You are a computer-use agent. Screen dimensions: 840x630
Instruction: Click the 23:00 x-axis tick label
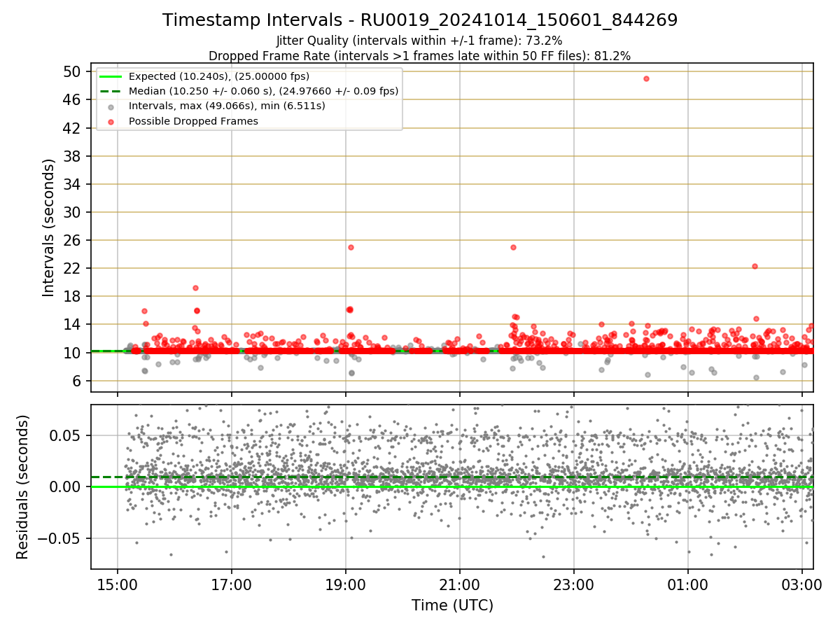pyautogui.click(x=574, y=584)
